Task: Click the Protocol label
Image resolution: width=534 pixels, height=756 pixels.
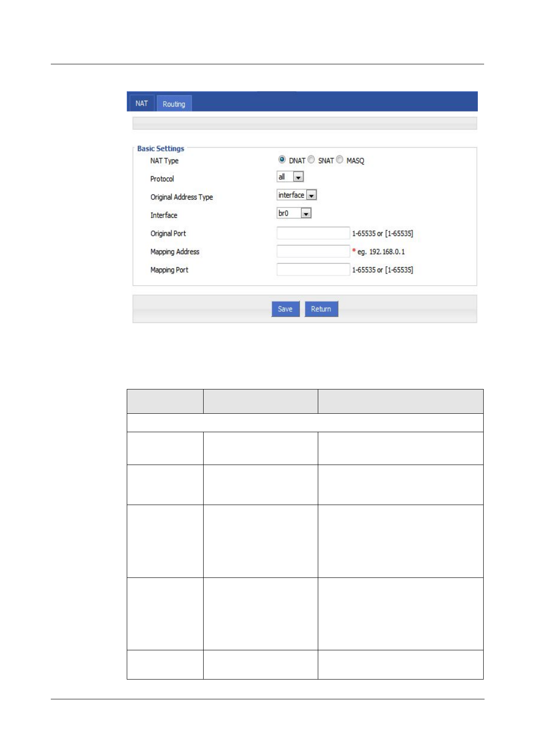Action: [x=162, y=179]
